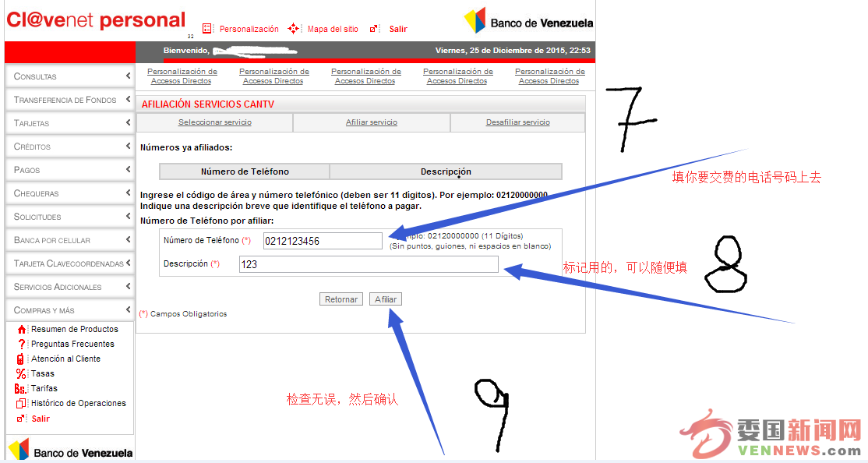Expand the Pagos menu arrow
The height and width of the screenshot is (463, 868).
[x=128, y=169]
